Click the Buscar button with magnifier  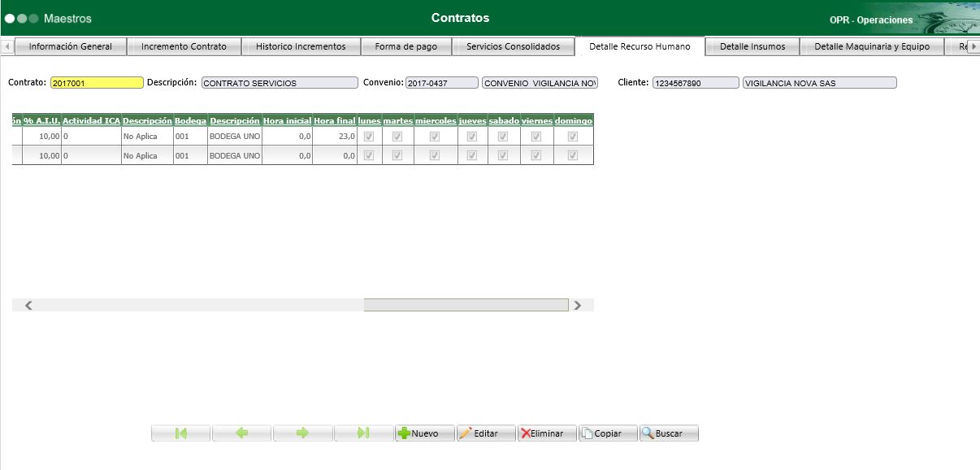[x=669, y=433]
